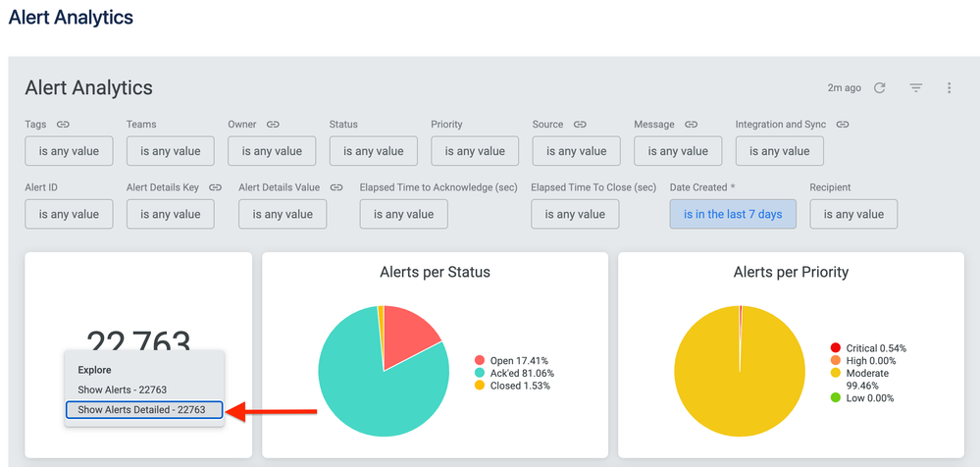Click the 'Alerts per Status' chart title
980x467 pixels.
435,272
